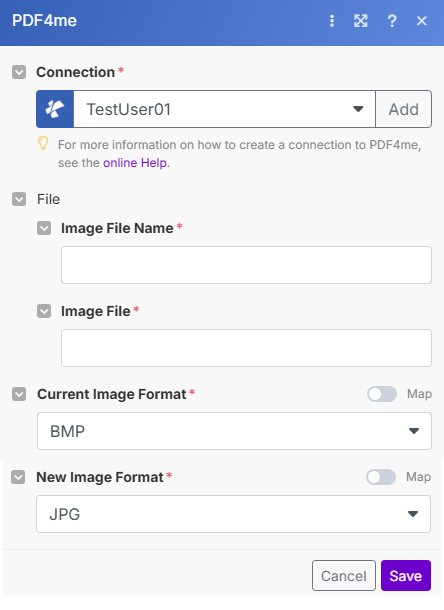
Task: Open the three-dot options menu
Action: pos(332,21)
